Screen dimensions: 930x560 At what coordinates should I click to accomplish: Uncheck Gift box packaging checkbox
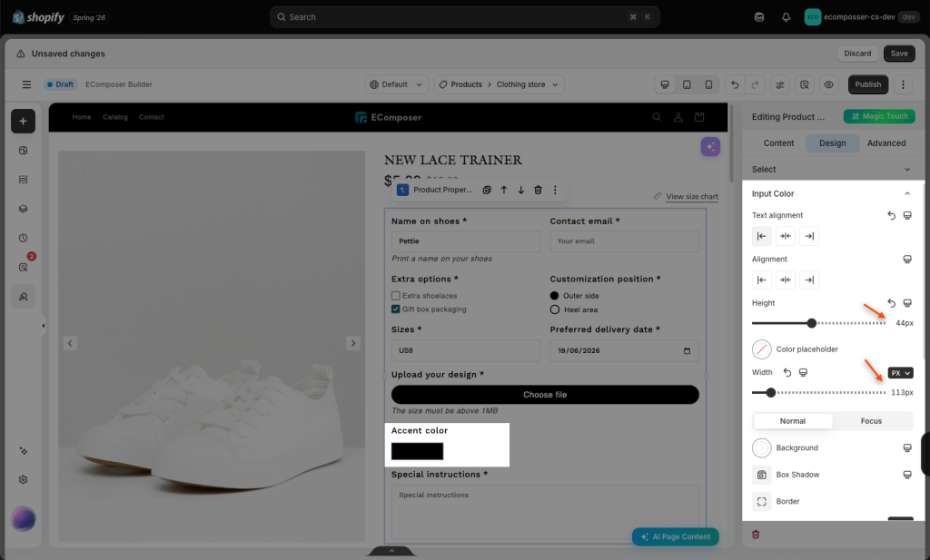[396, 309]
